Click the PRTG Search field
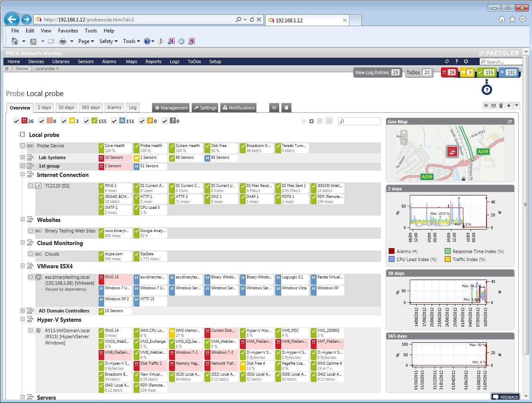Image resolution: width=532 pixels, height=403 pixels. [x=501, y=62]
